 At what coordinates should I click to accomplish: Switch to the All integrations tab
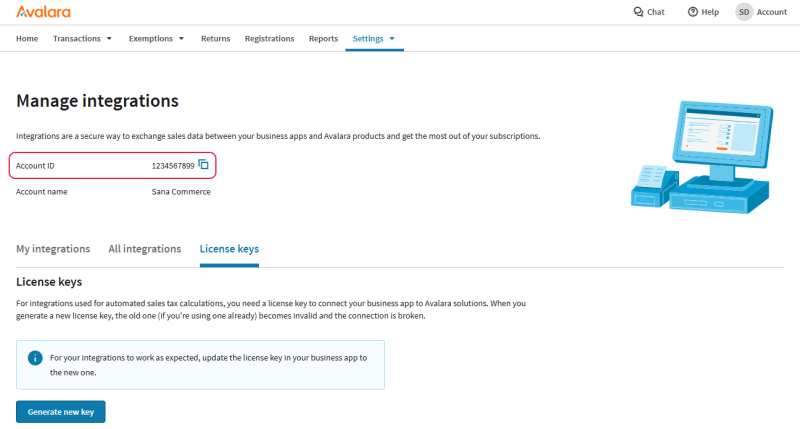144,249
